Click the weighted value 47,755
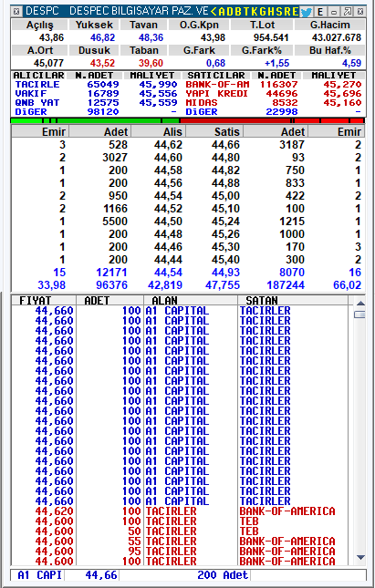375x588 pixels. [x=223, y=285]
